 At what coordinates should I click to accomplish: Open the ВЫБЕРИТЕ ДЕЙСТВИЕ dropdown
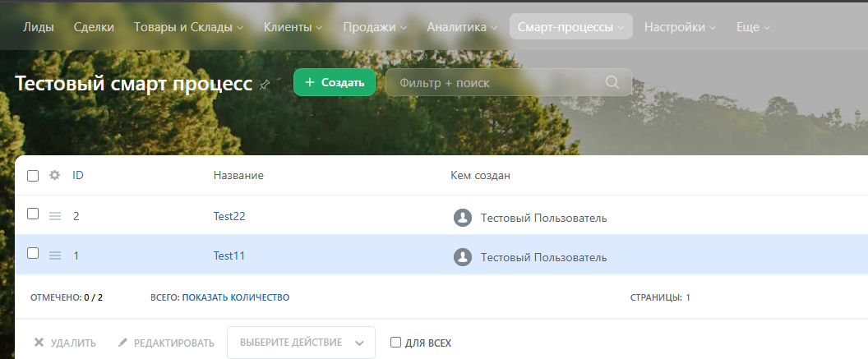point(301,343)
